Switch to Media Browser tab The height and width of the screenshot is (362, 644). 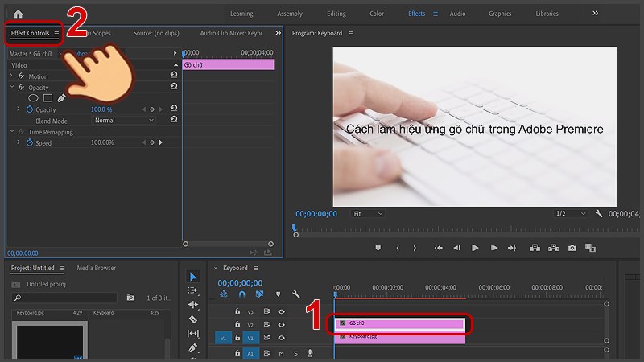[x=96, y=268]
